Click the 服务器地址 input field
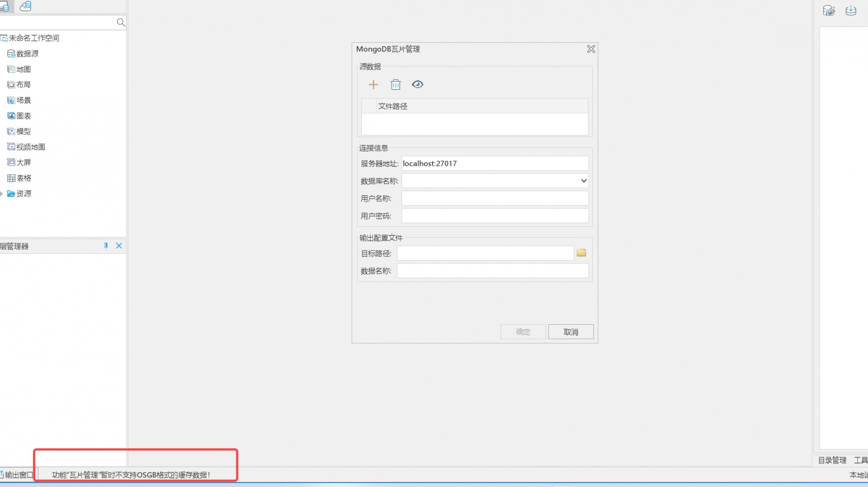868x487 pixels. click(x=495, y=163)
